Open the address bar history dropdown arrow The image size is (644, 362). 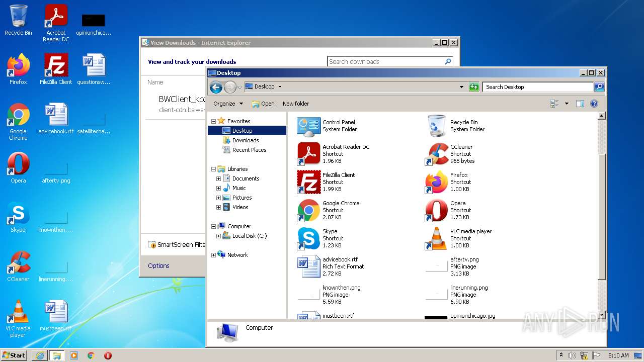coord(461,87)
